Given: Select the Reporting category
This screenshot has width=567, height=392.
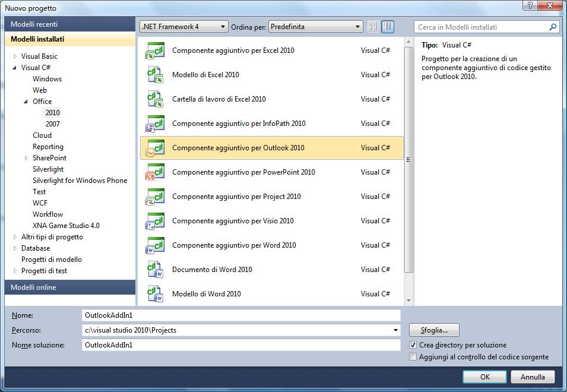Looking at the screenshot, I should 47,147.
